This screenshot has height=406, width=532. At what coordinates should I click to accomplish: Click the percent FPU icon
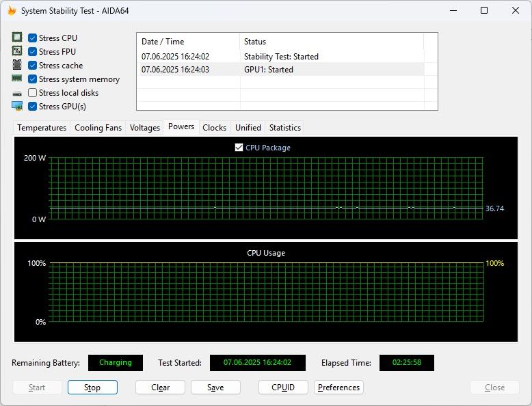click(x=17, y=51)
